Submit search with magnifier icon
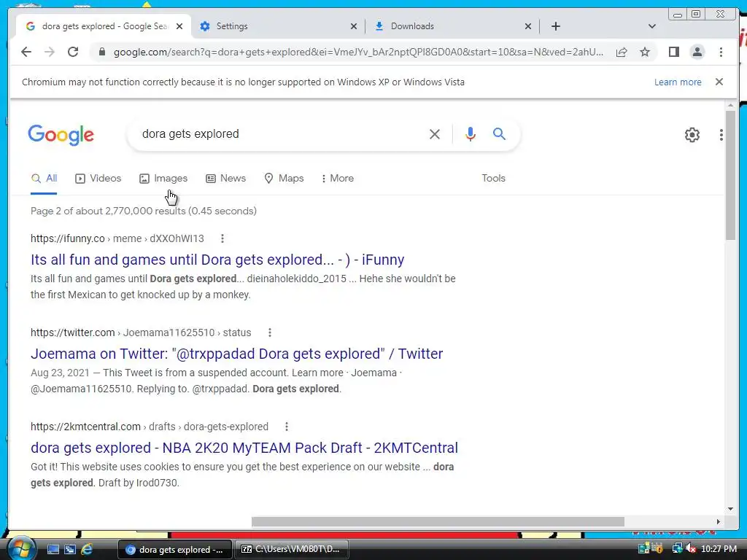The image size is (747, 560). coord(499,134)
